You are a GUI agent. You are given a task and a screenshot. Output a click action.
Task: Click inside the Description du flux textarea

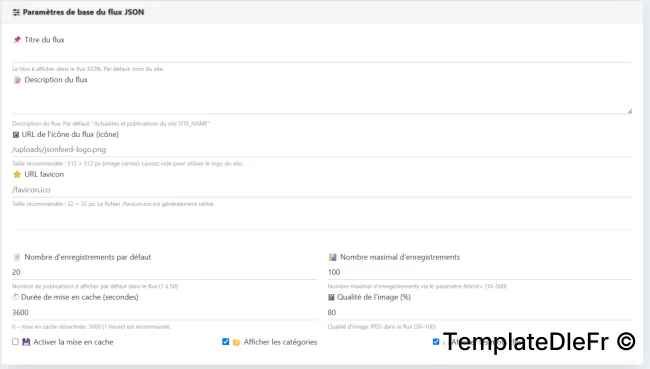point(322,100)
